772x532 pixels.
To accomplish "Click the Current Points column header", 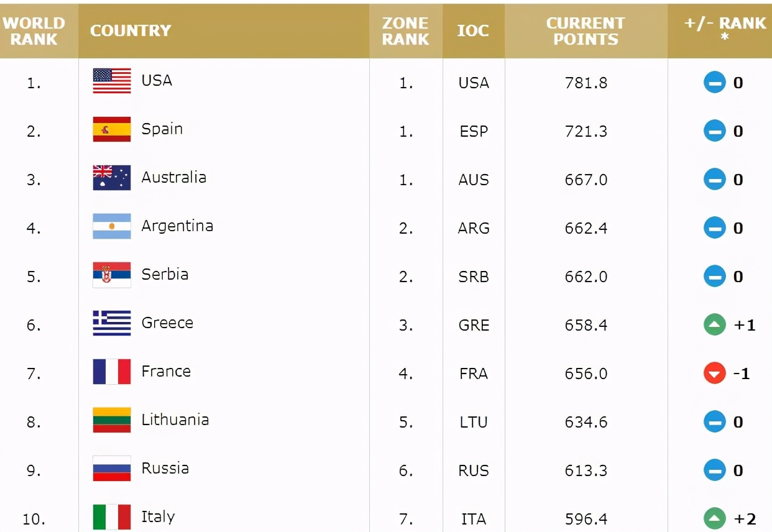I will pos(586,31).
